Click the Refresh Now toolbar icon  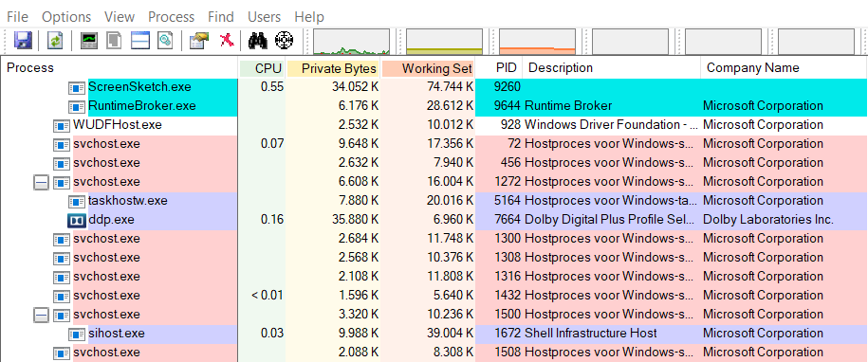55,41
